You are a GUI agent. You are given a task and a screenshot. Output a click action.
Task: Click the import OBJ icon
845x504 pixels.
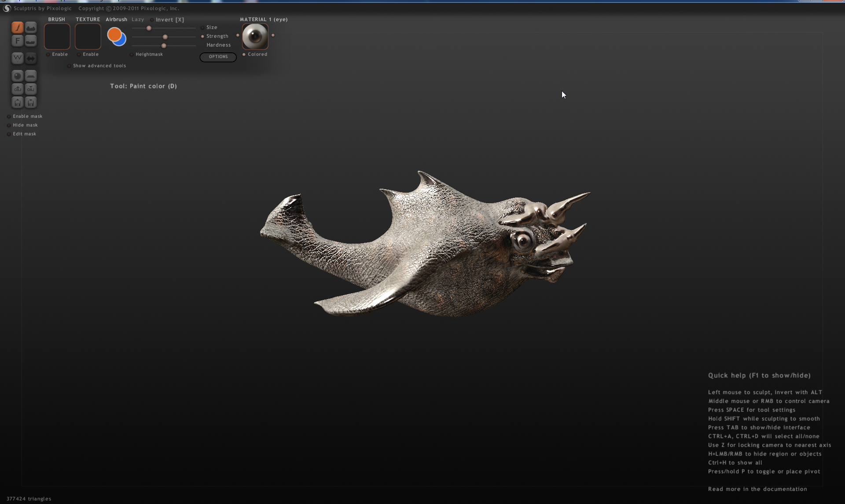[x=17, y=89]
